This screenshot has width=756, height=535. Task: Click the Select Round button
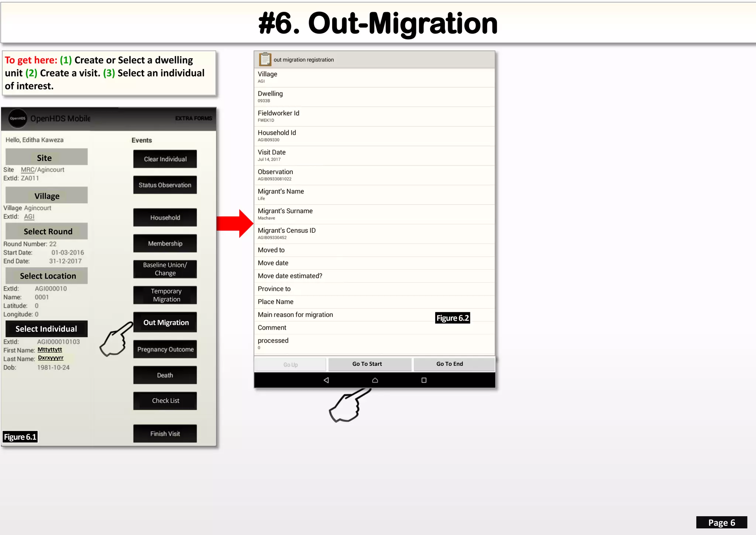tap(47, 231)
